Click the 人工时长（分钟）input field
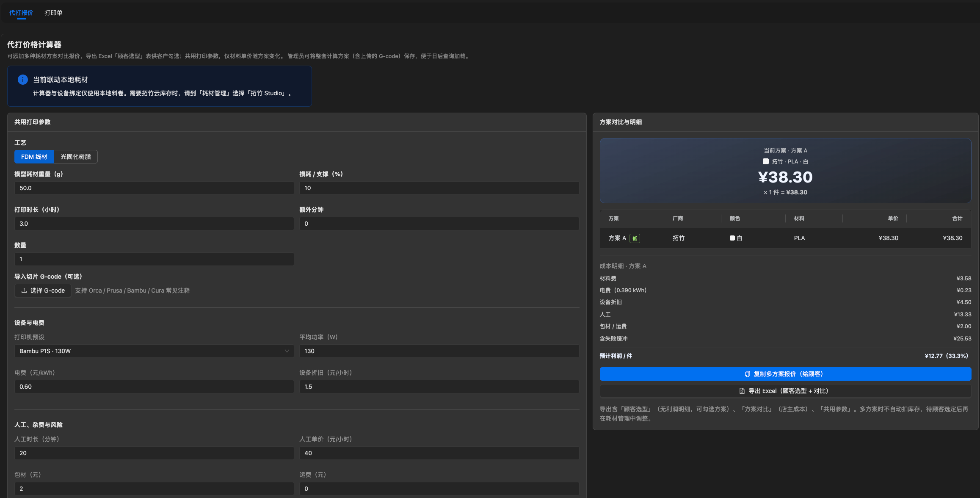Viewport: 980px width, 498px height. tap(154, 453)
